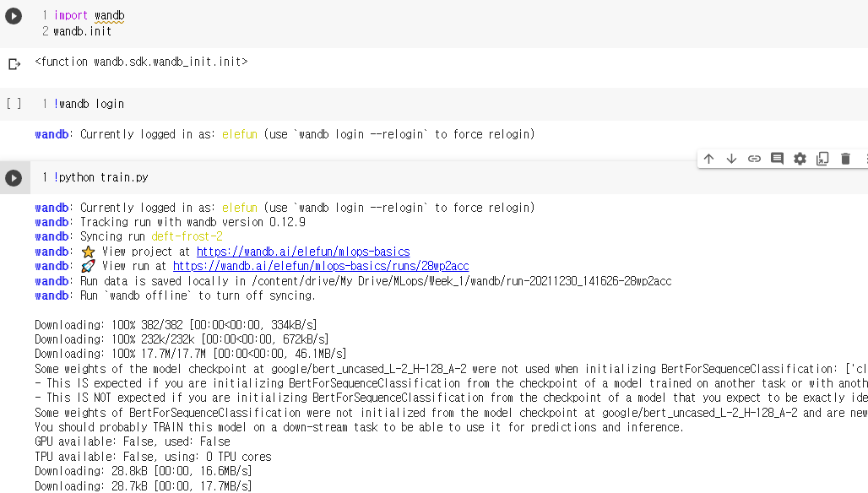Mirror cell in tab icon
This screenshot has width=868, height=493.
pos(822,159)
